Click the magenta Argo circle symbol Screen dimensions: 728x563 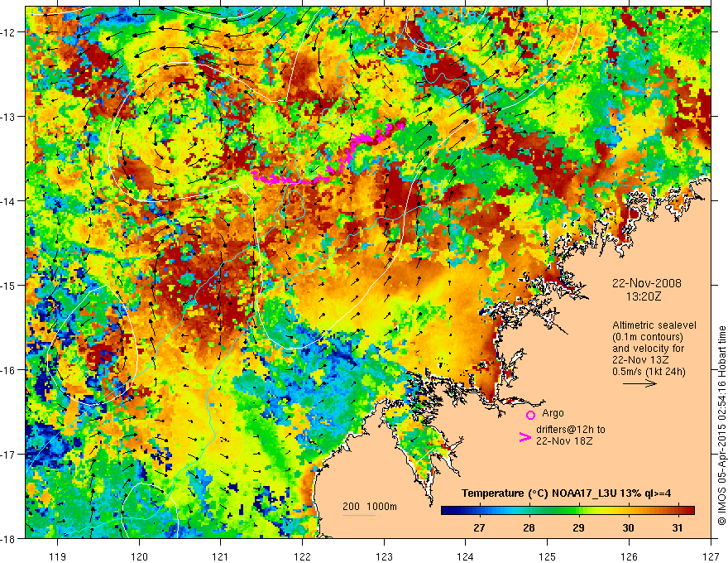pos(530,415)
